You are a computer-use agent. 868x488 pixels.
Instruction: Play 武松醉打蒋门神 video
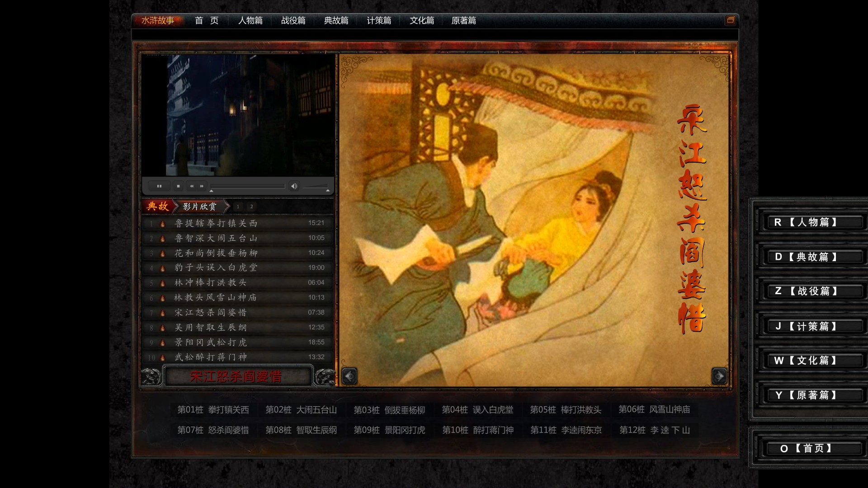click(238, 357)
